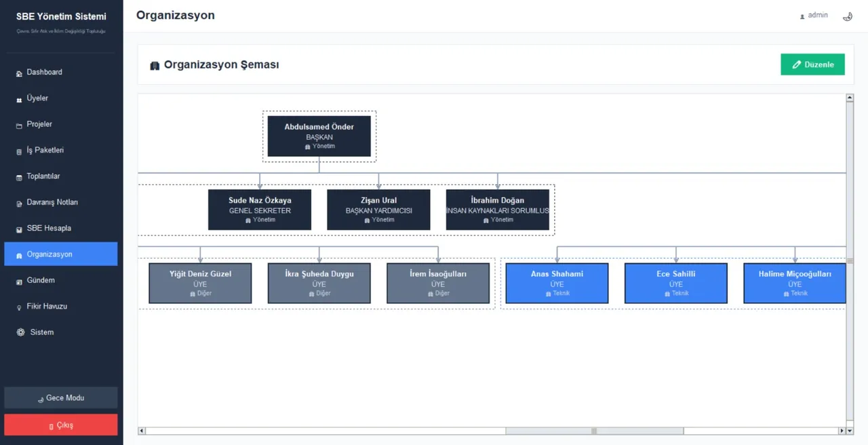Go to SBE Hesapla

(60, 229)
